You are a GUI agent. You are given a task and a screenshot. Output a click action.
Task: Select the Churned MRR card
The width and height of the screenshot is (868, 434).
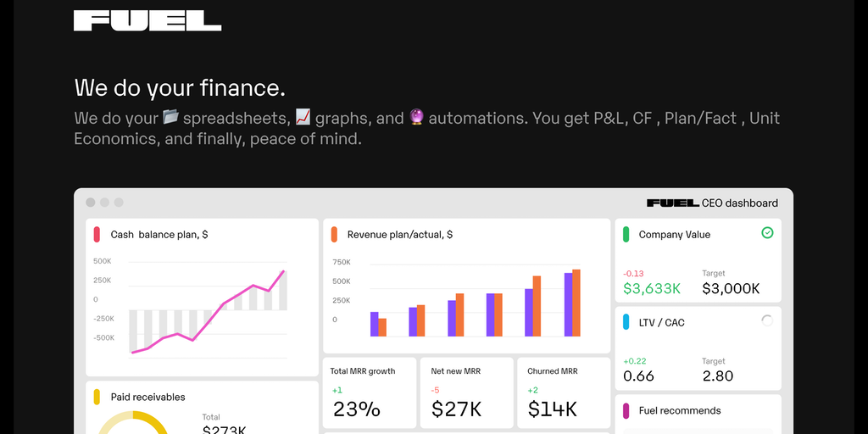pyautogui.click(x=563, y=392)
